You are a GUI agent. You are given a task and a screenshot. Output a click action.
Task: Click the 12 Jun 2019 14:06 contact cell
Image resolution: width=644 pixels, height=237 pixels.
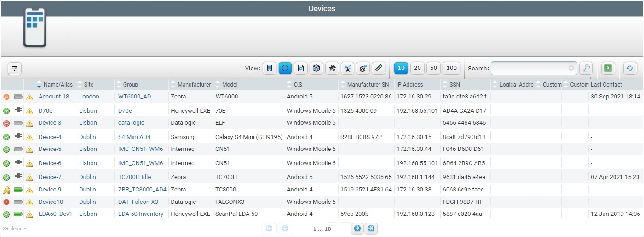[615, 214]
